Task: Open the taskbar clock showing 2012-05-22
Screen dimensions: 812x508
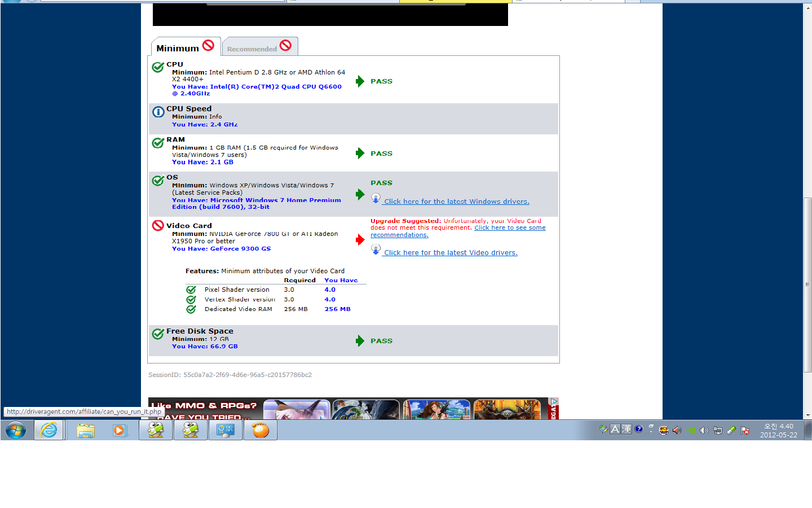Action: pyautogui.click(x=778, y=430)
